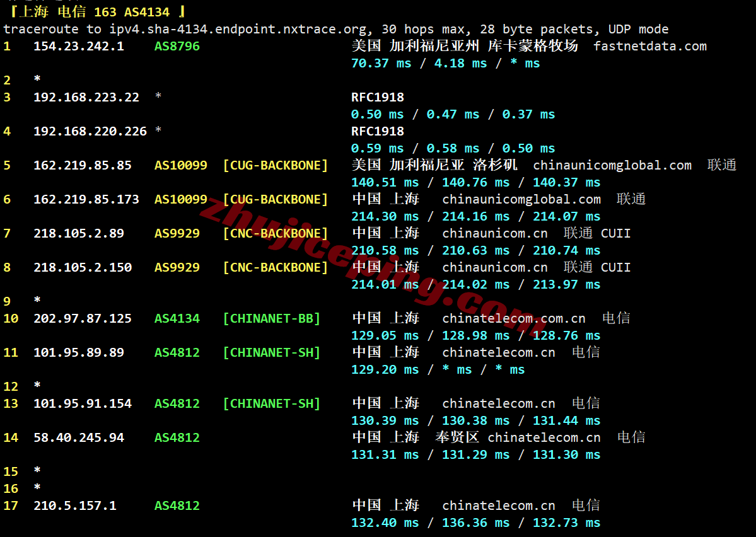756x537 pixels.
Task: Click the 0.59 ms latency value
Action: point(378,149)
